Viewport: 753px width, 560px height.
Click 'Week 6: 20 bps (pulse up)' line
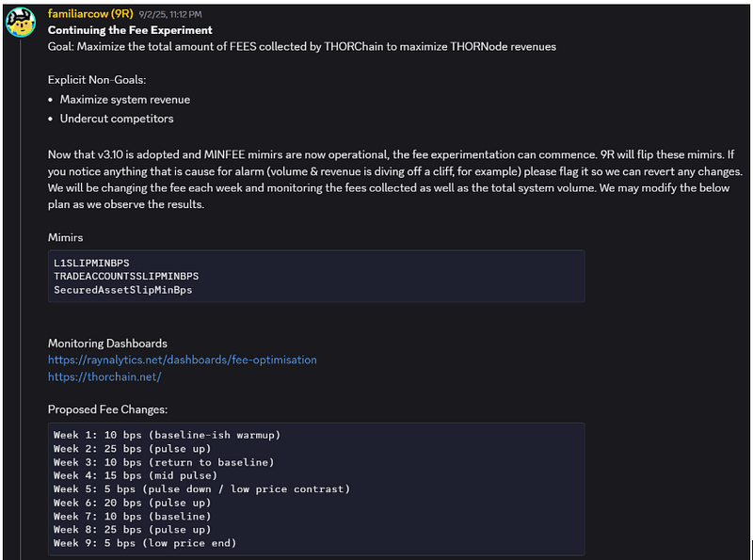point(133,503)
